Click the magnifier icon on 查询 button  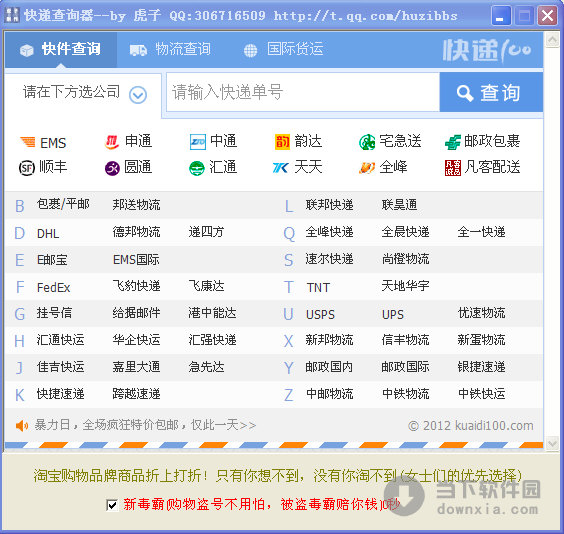point(465,93)
